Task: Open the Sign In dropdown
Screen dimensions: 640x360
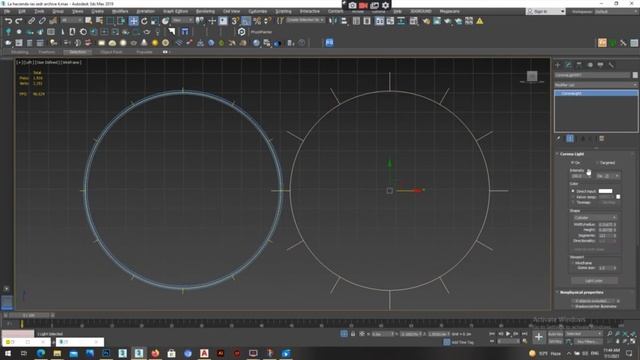Action: (x=546, y=11)
